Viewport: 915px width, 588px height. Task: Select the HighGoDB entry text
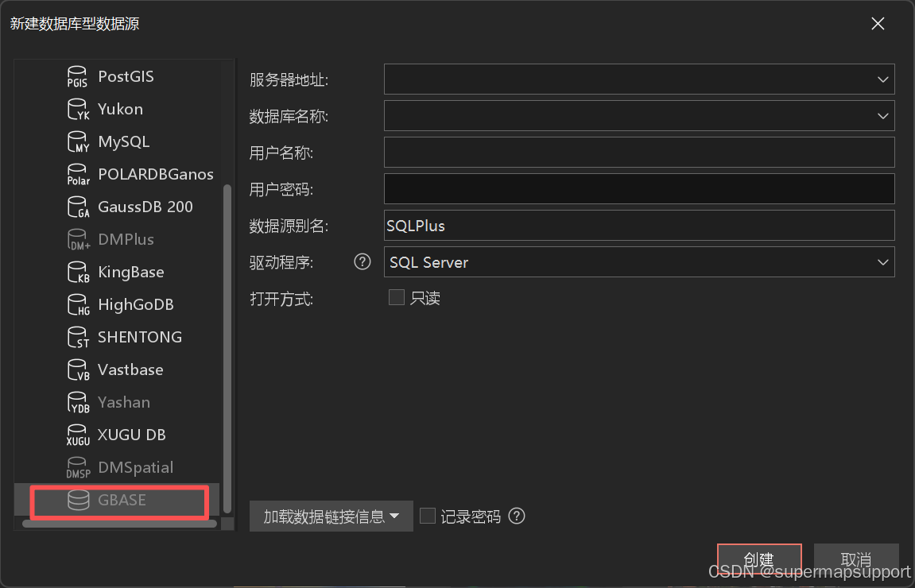(x=136, y=304)
